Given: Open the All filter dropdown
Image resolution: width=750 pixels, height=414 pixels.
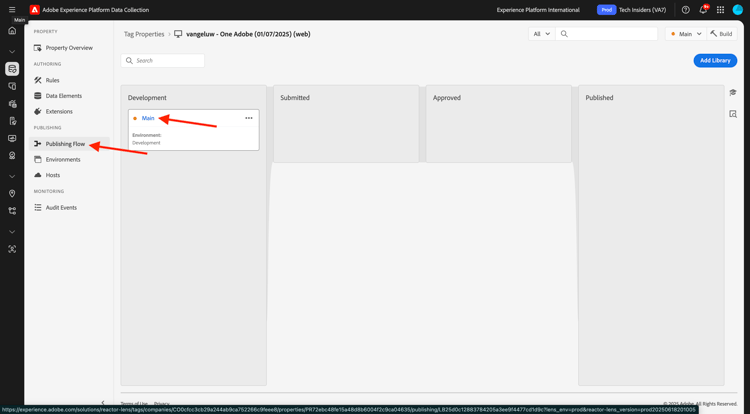Looking at the screenshot, I should point(541,34).
